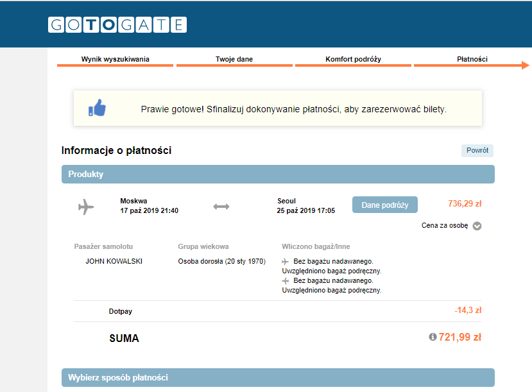Click the Informacje o płatności heading
The width and height of the screenshot is (532, 392).
pyautogui.click(x=116, y=151)
